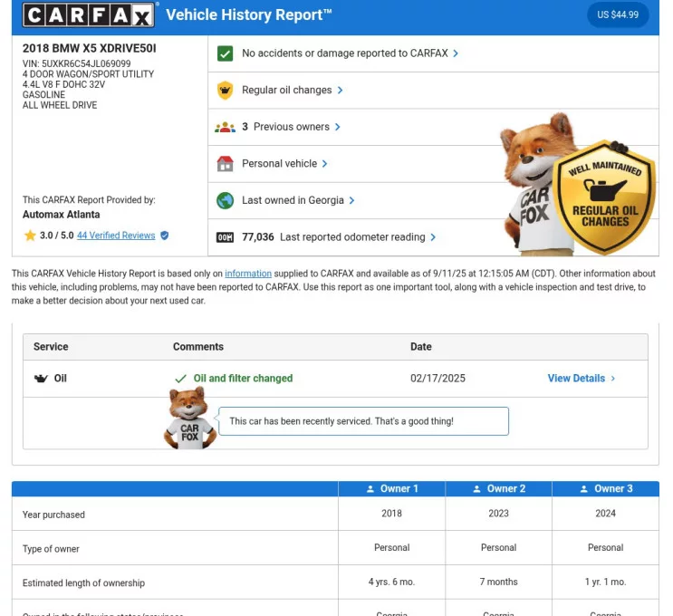Click the CARFAX logo

tap(89, 15)
